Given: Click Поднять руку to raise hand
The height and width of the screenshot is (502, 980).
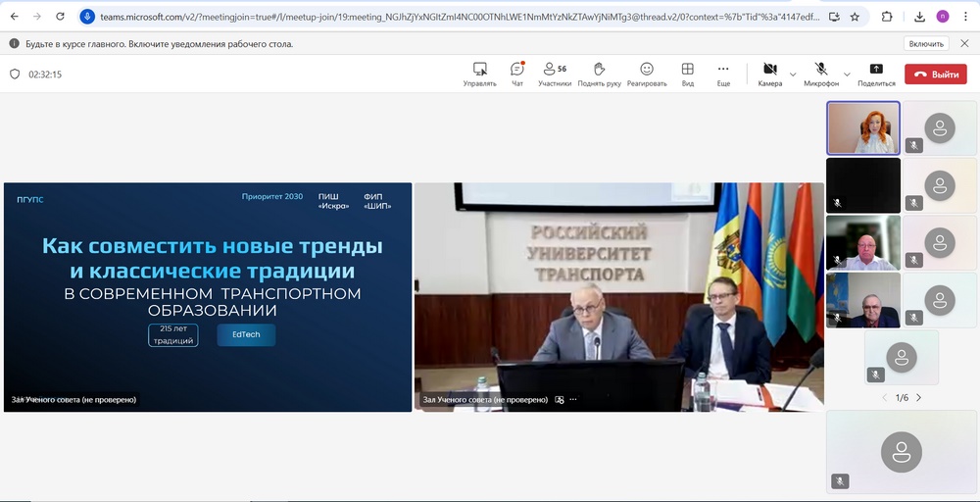Looking at the screenshot, I should (600, 74).
